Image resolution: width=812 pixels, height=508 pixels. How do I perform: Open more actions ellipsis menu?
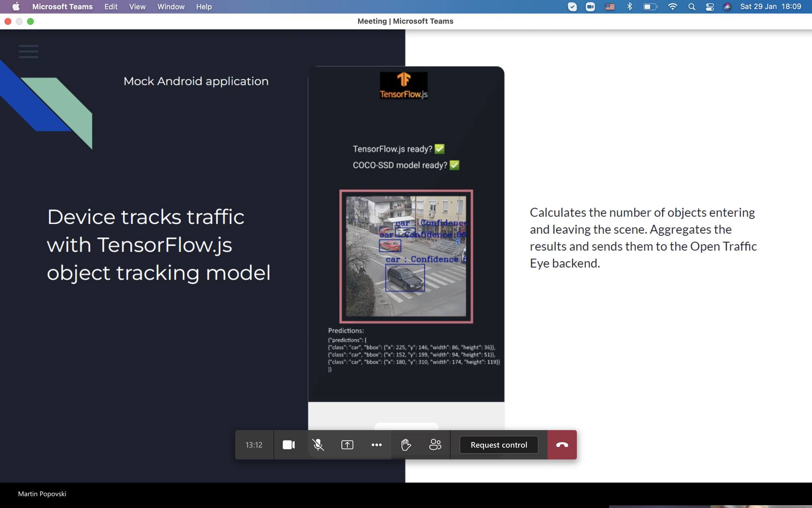point(377,444)
